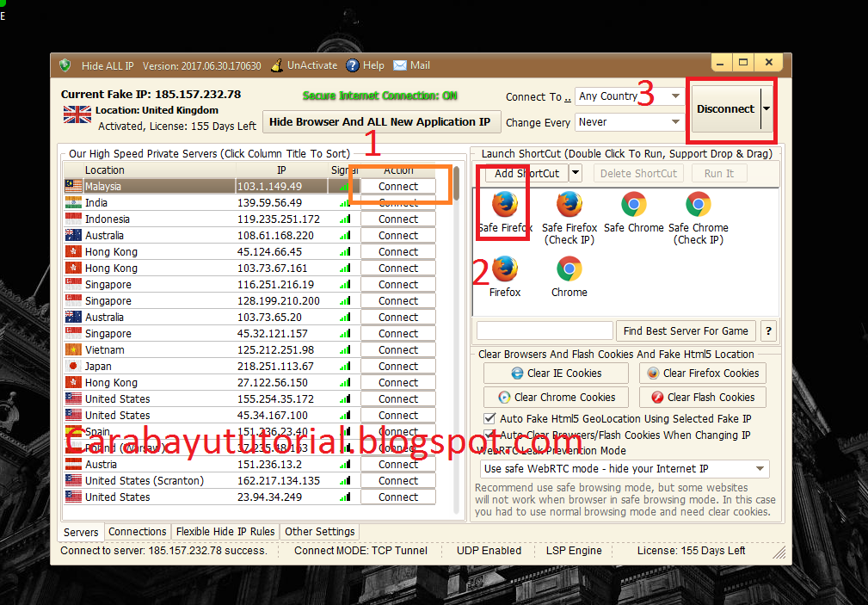Click the United Kingdom flag icon
The image size is (868, 605).
[77, 114]
